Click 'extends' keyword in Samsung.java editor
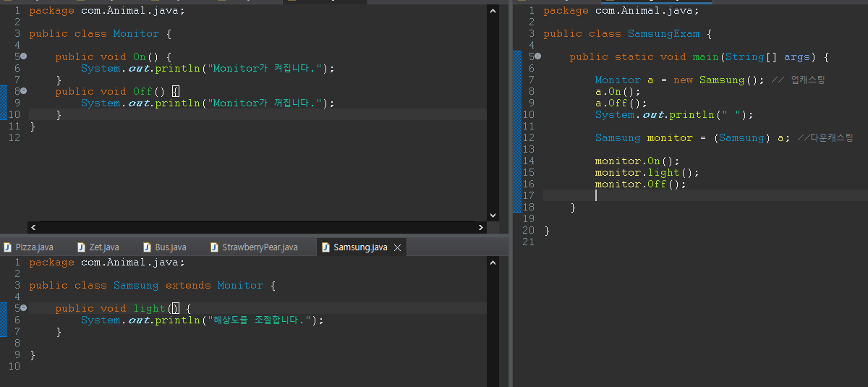Image resolution: width=868 pixels, height=387 pixels. click(188, 286)
